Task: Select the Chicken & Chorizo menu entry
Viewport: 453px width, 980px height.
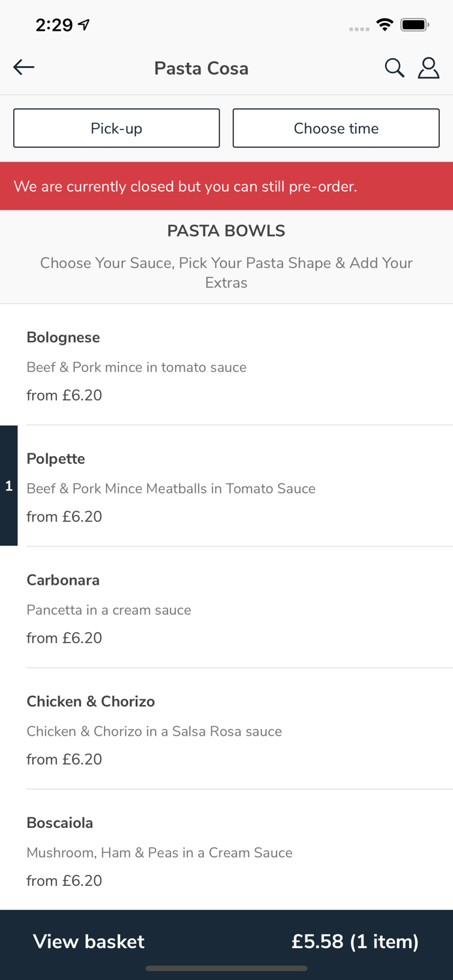Action: coord(226,730)
